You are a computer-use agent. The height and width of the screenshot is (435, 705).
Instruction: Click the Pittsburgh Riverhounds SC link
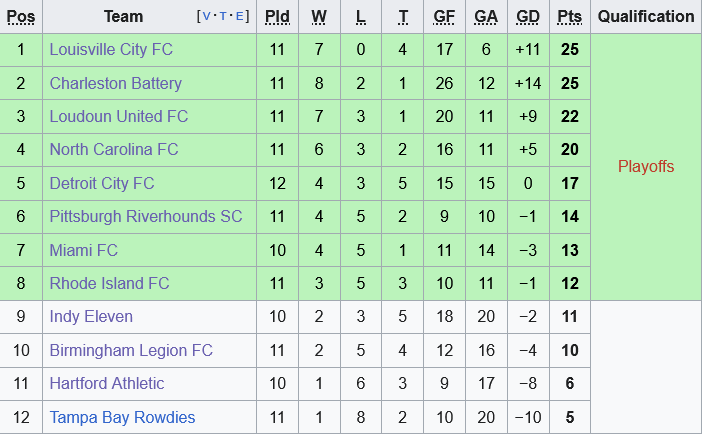click(x=146, y=216)
